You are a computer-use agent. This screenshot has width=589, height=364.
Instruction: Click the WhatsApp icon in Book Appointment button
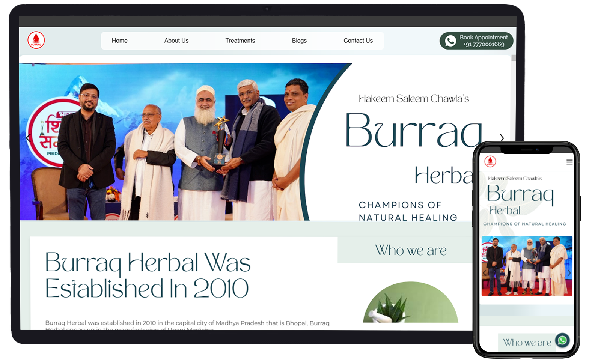450,41
